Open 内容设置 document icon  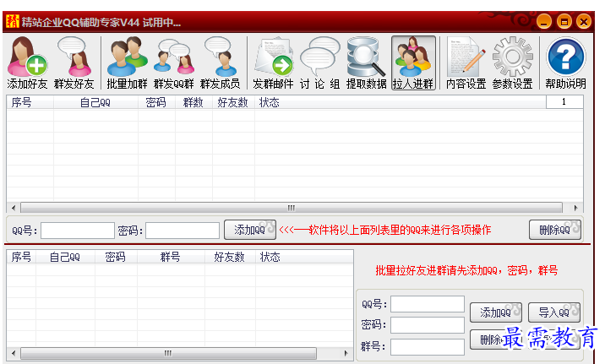click(x=466, y=63)
